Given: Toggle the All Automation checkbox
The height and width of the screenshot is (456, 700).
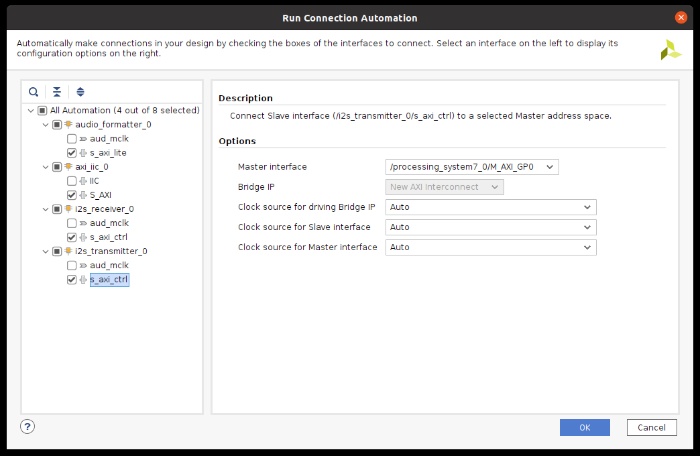Looking at the screenshot, I should point(42,110).
